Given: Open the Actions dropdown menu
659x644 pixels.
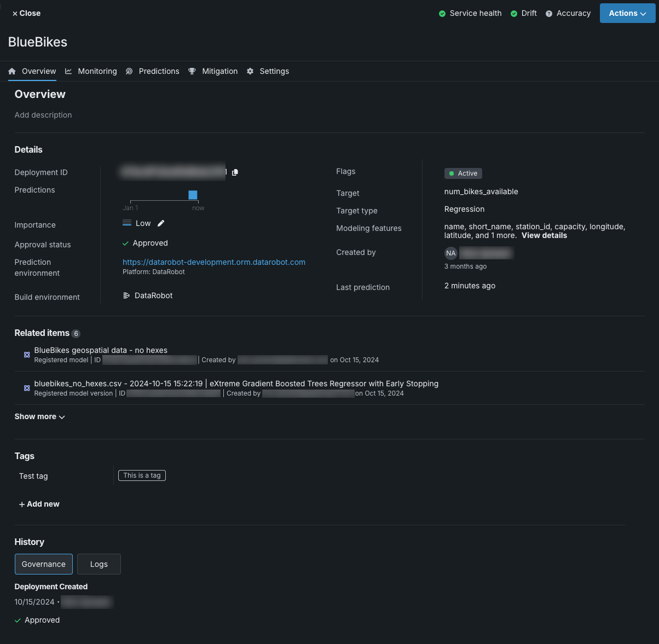Looking at the screenshot, I should [627, 13].
